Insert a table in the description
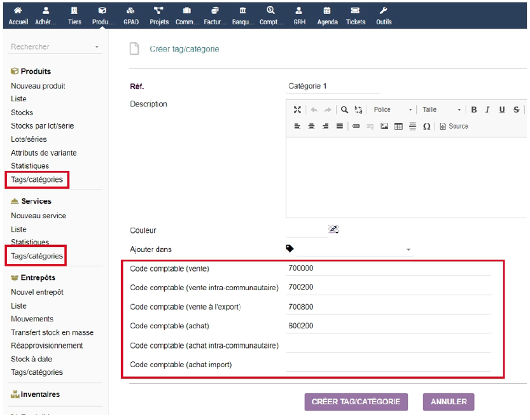Viewport: 530px width, 420px height. point(398,126)
